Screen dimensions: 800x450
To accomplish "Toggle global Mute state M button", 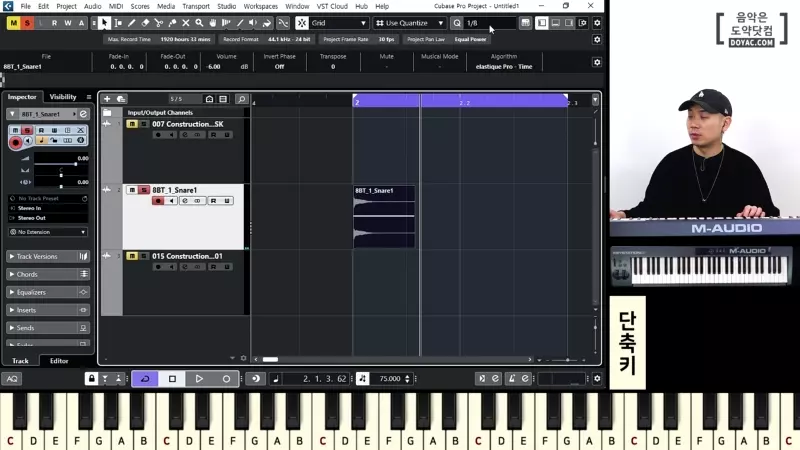I will [13, 23].
